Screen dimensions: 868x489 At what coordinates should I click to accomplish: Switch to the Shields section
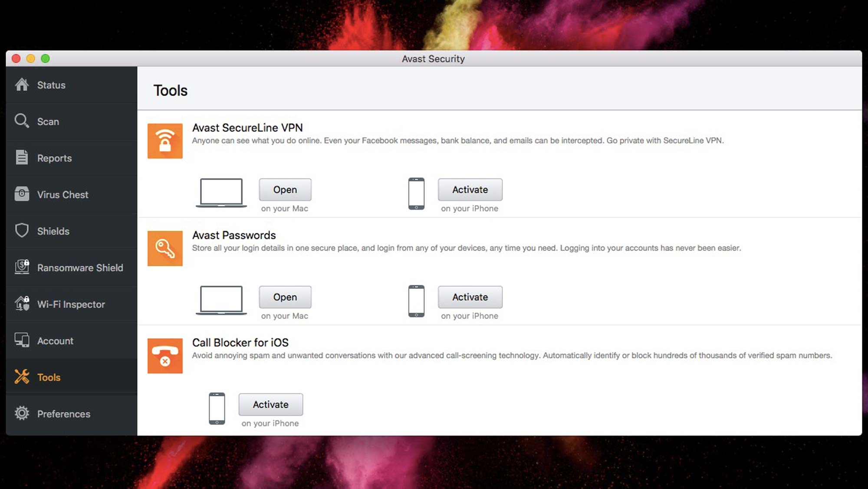(x=72, y=231)
